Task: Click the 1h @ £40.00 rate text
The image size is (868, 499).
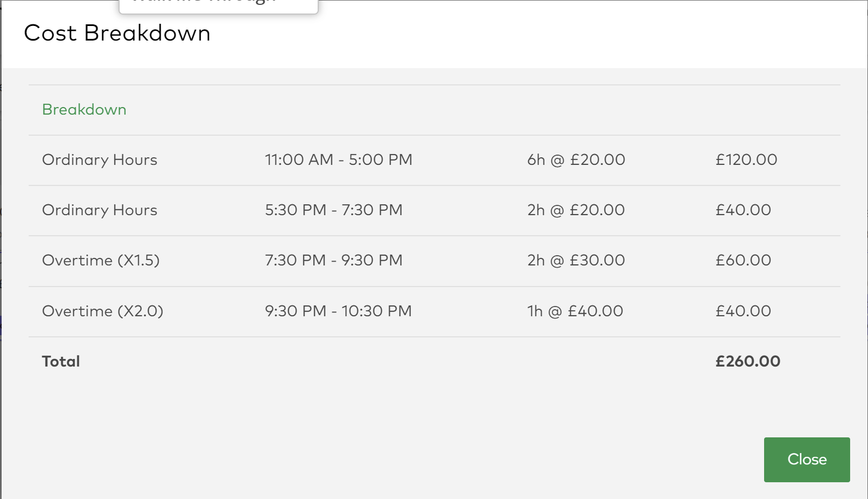Action: tap(575, 311)
